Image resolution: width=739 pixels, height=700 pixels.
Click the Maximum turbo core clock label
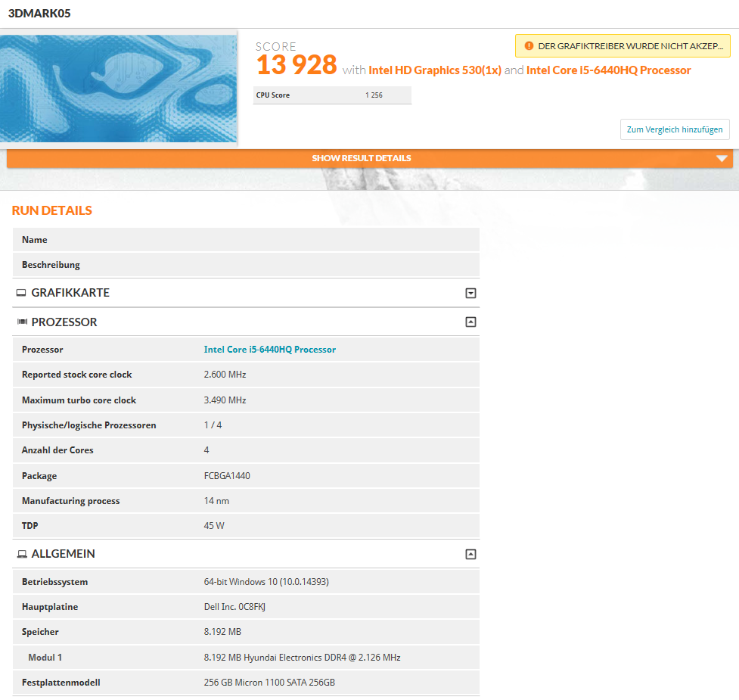[x=79, y=400]
